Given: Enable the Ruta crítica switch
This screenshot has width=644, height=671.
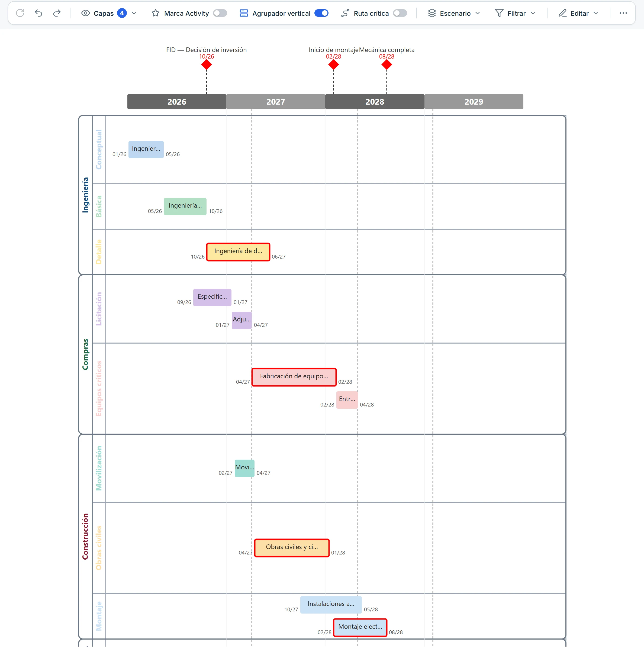Looking at the screenshot, I should pyautogui.click(x=400, y=13).
